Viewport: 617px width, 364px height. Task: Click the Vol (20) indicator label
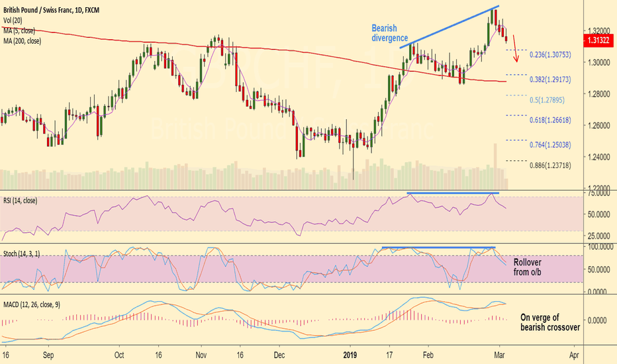(13, 21)
